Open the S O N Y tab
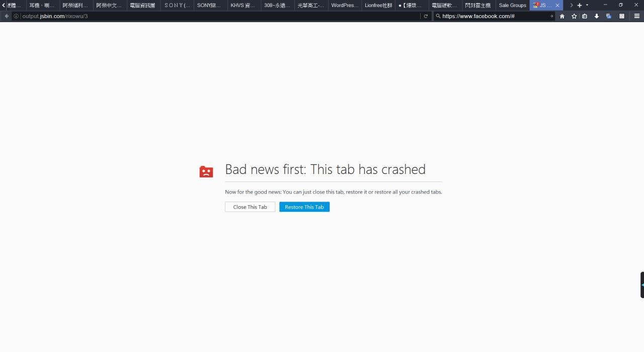 (177, 5)
